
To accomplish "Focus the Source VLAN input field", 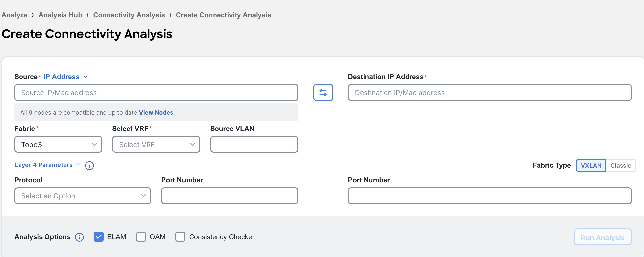I will 254,144.
